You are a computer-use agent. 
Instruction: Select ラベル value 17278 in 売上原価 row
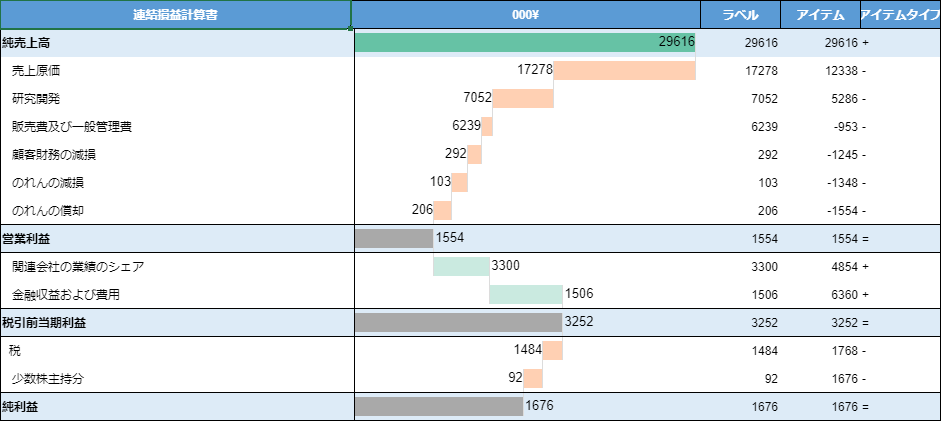point(761,70)
